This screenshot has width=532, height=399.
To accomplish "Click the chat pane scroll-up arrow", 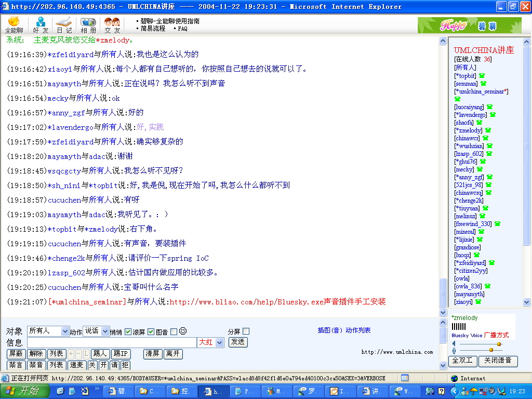I will click(443, 41).
